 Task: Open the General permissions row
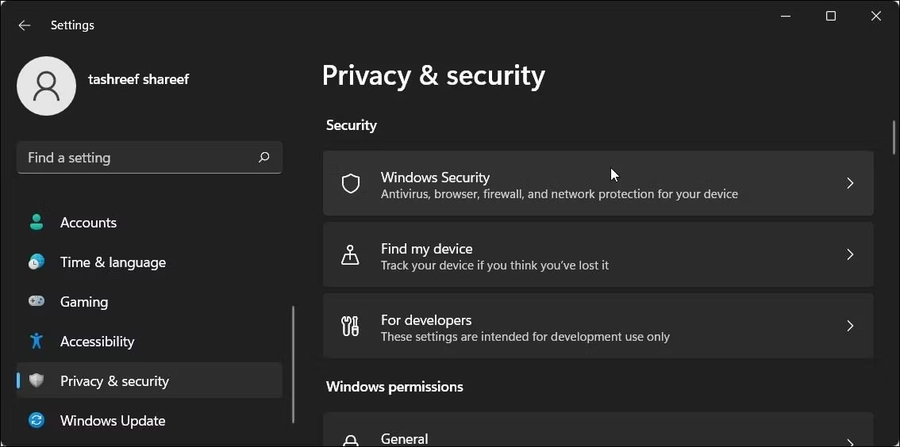[597, 435]
